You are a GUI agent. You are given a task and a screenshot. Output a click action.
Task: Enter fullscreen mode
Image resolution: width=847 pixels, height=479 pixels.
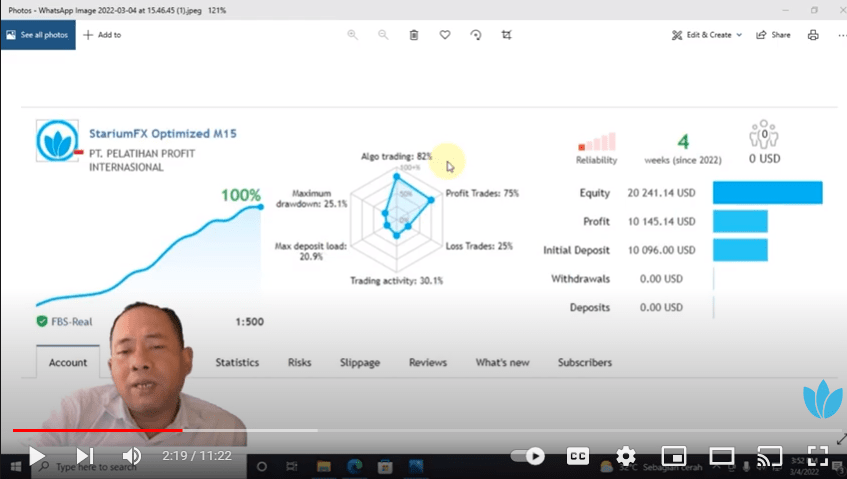pos(818,456)
